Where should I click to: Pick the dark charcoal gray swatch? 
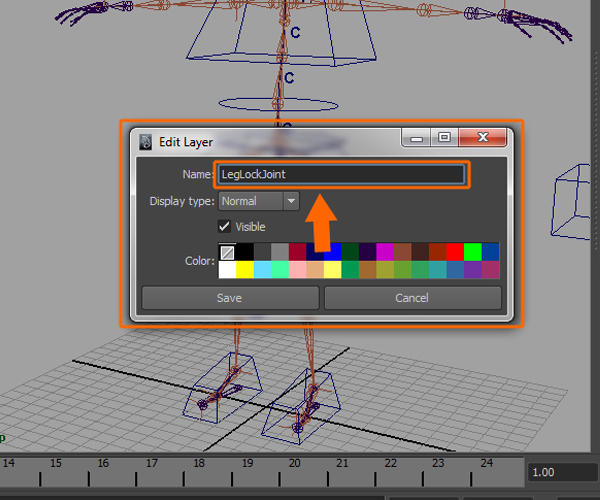[x=262, y=252]
